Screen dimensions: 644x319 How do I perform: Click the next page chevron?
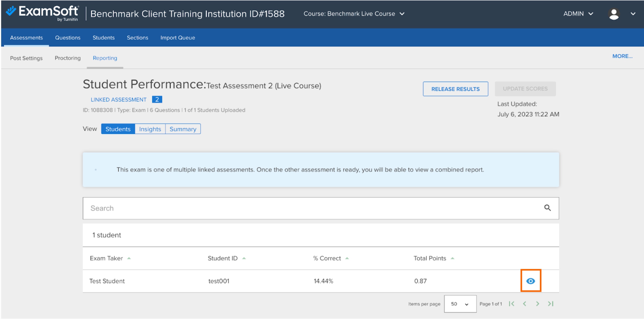click(537, 304)
